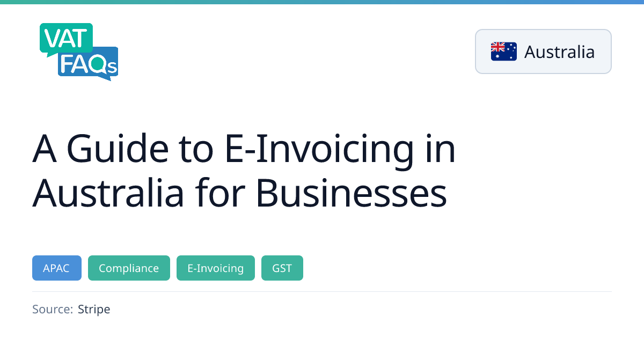
Task: Select the Compliance tag
Action: click(x=129, y=268)
